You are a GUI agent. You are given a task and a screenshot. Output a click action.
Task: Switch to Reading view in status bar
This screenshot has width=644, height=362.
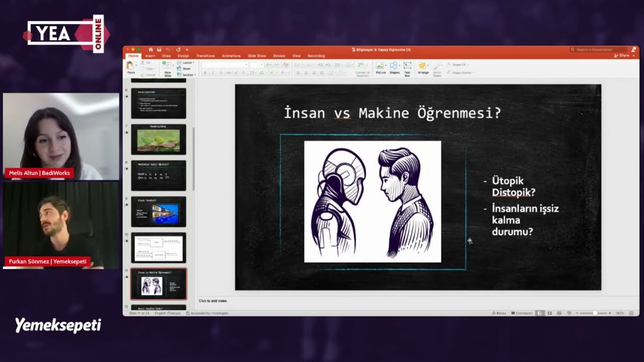[559, 313]
